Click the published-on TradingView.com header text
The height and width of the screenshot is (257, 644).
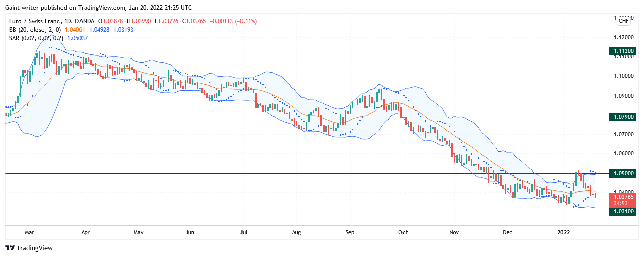(98, 8)
